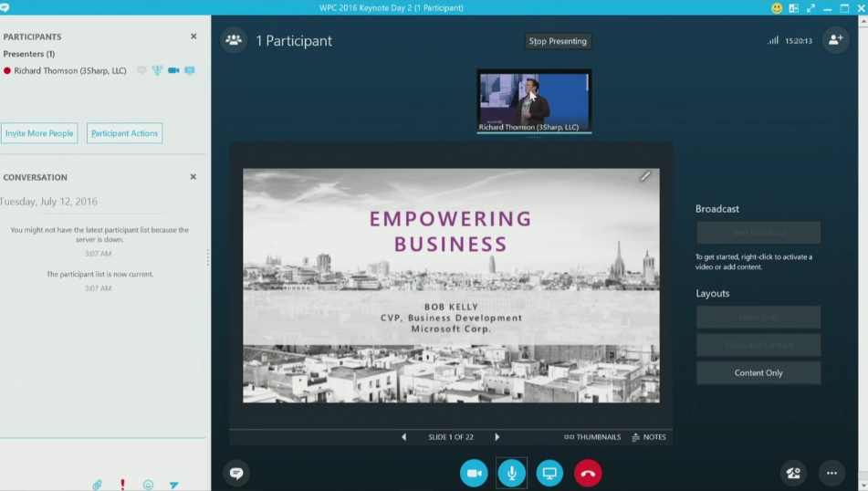868x491 pixels.
Task: Click Richard Thomson's video thumbnail
Action: (534, 99)
